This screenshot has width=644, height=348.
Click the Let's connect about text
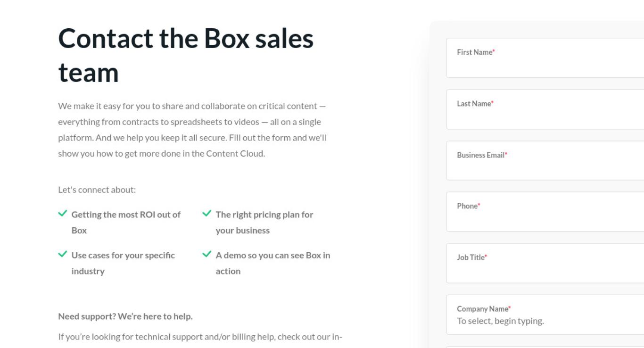97,190
